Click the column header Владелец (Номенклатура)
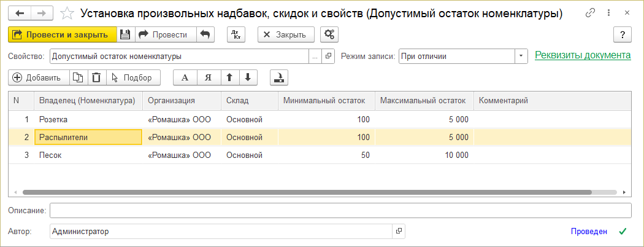644x247 pixels. point(87,101)
